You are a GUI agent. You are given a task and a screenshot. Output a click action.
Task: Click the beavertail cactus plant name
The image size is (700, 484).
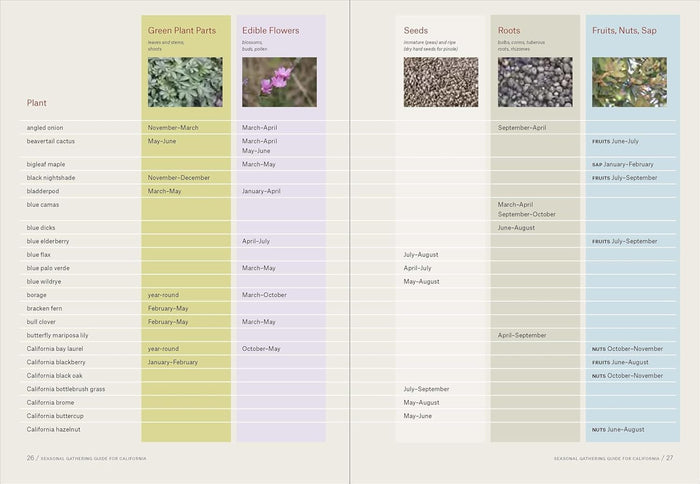(x=50, y=141)
